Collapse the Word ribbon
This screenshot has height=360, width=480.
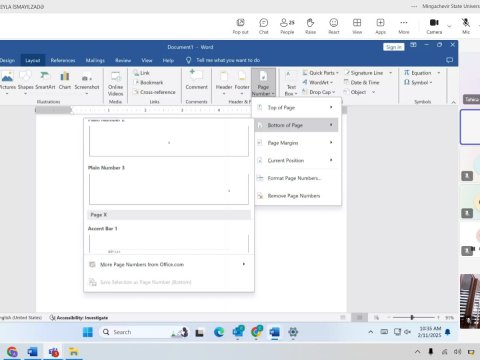[x=453, y=102]
